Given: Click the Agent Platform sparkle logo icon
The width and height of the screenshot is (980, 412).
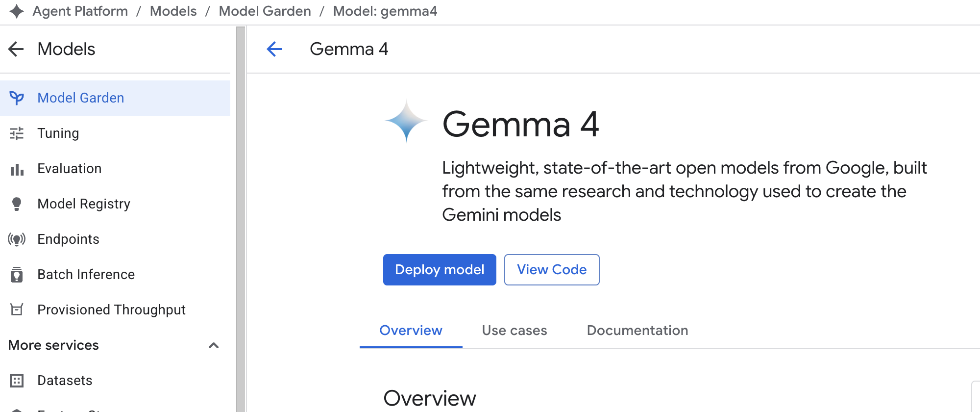Looking at the screenshot, I should pos(17,11).
